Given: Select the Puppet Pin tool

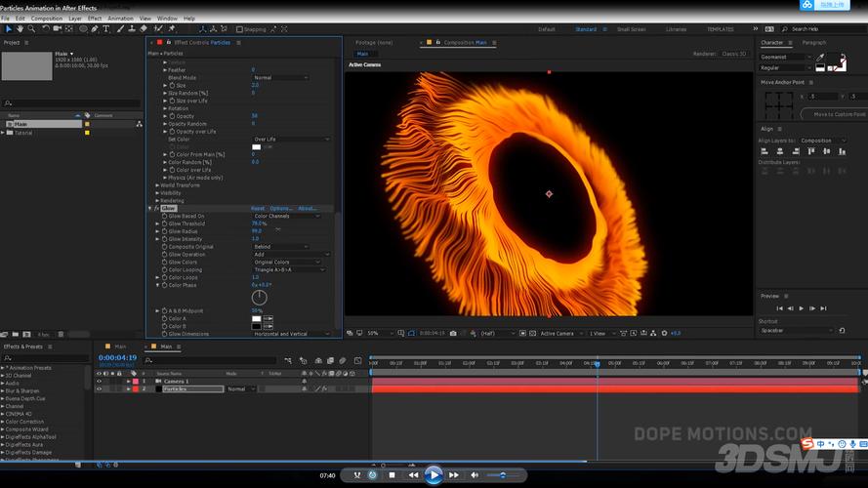Looking at the screenshot, I should (x=172, y=28).
